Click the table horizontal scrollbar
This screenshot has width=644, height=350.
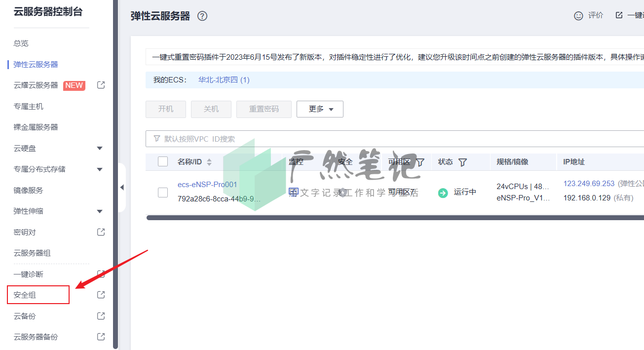(395, 217)
